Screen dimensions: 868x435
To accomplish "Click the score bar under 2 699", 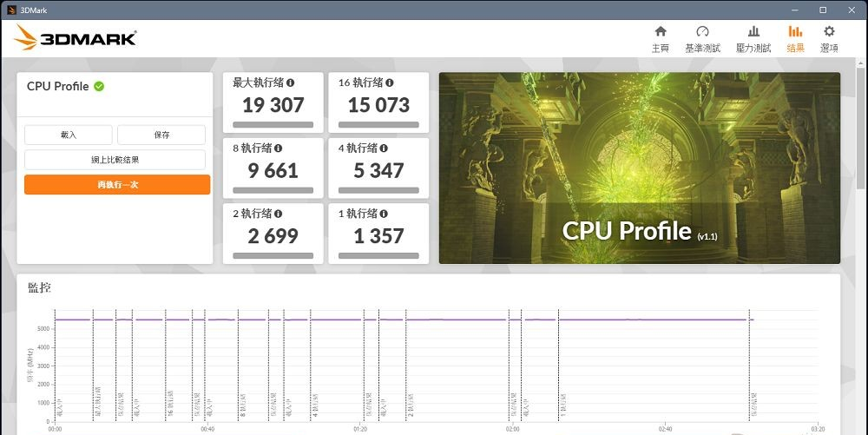I will 273,255.
